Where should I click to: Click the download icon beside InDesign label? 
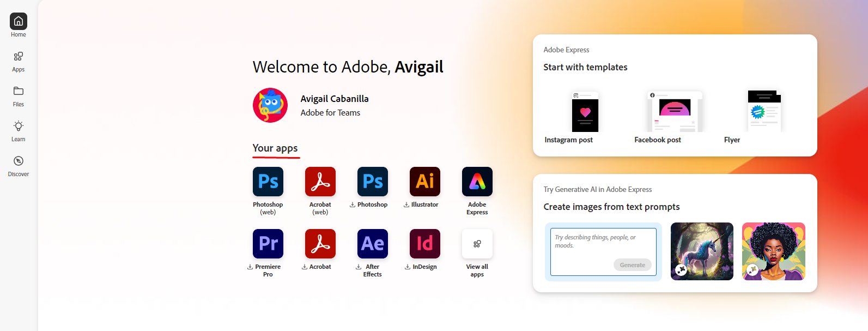click(x=408, y=267)
